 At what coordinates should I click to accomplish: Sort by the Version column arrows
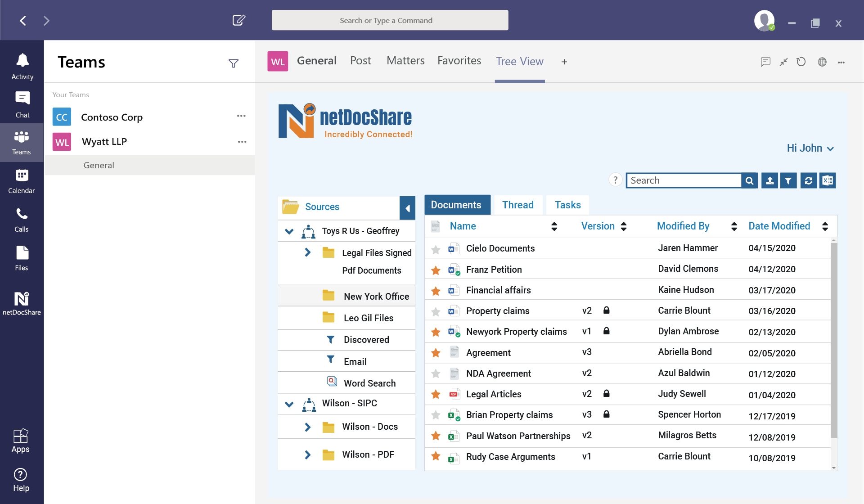pos(623,226)
